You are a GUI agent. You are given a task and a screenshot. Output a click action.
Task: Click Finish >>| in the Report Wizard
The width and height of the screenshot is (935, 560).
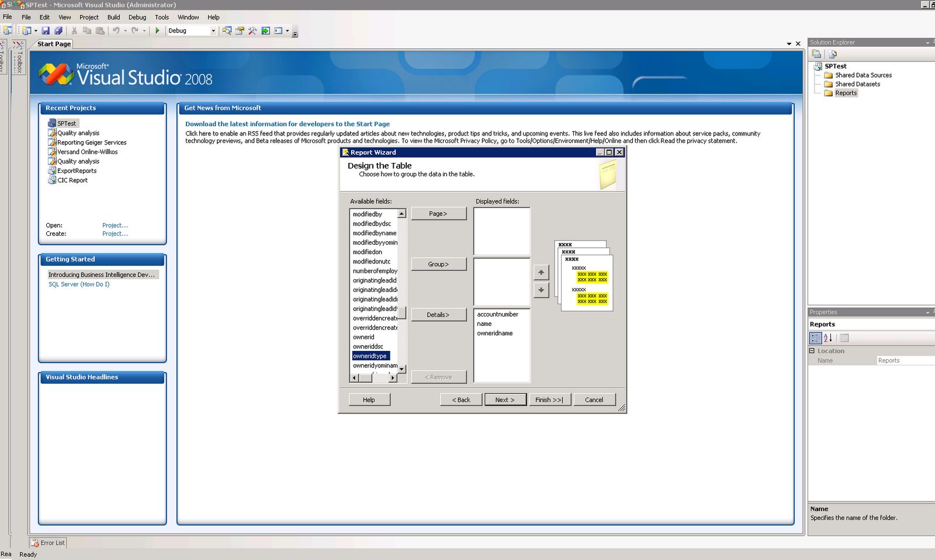[x=550, y=399]
